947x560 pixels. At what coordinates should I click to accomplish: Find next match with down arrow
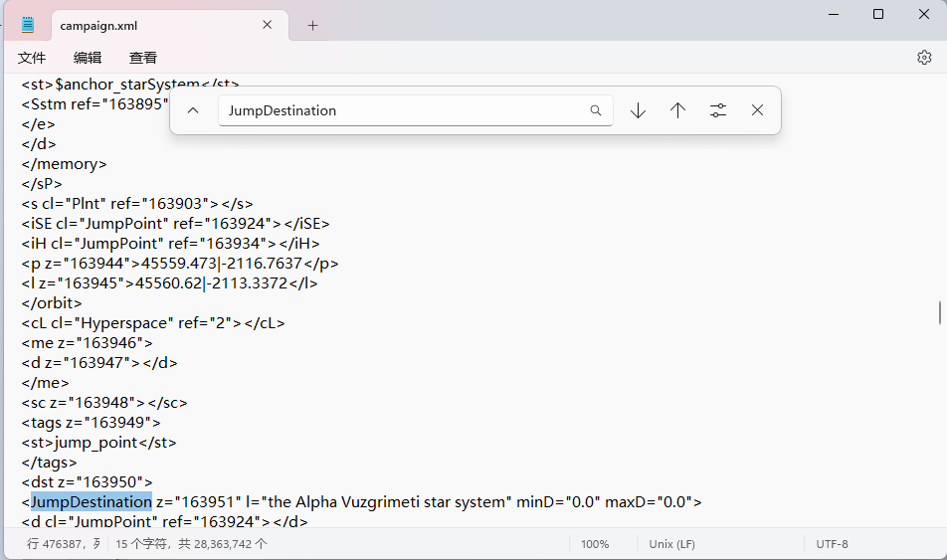pos(639,110)
